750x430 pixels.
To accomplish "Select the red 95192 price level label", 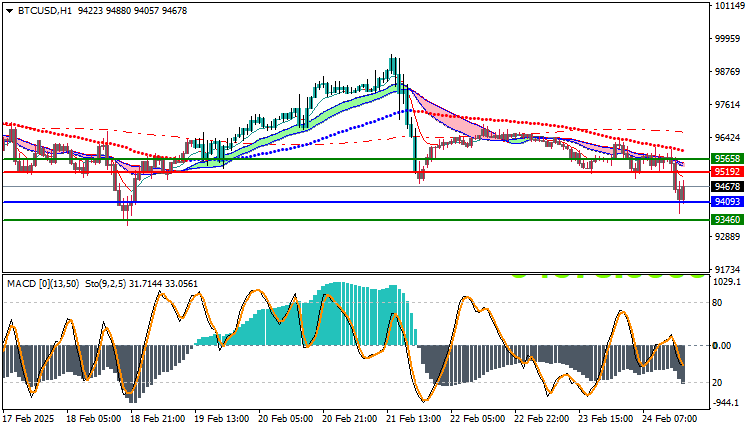I will click(x=727, y=172).
